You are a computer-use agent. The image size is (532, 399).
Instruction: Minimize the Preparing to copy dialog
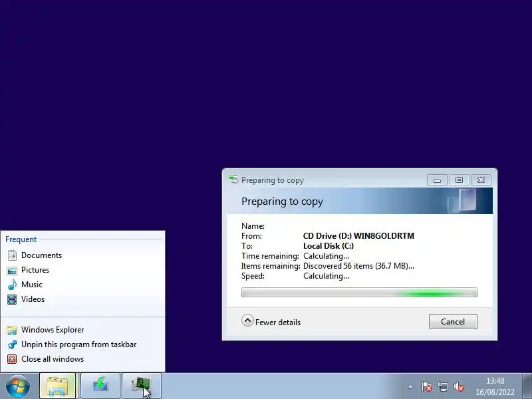(x=437, y=180)
